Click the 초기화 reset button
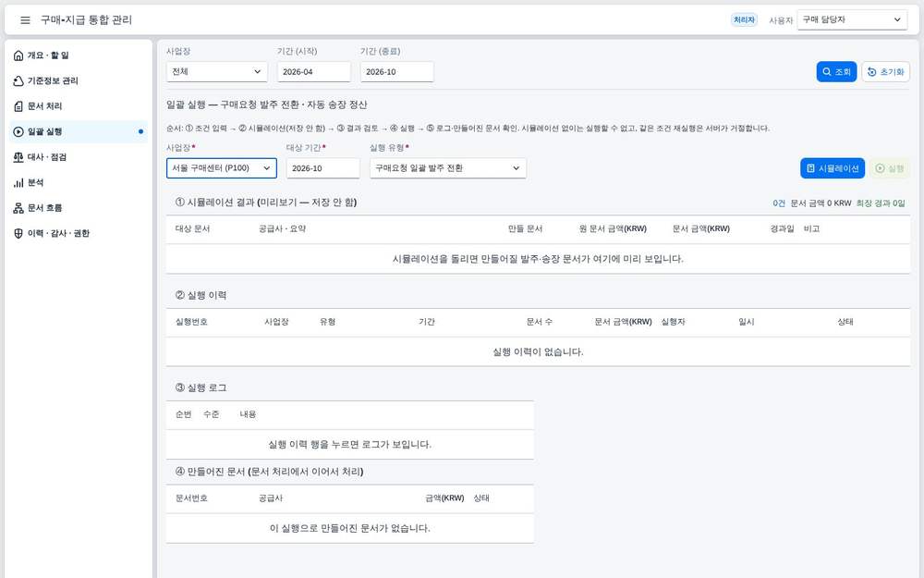The image size is (924, 578). (x=886, y=71)
